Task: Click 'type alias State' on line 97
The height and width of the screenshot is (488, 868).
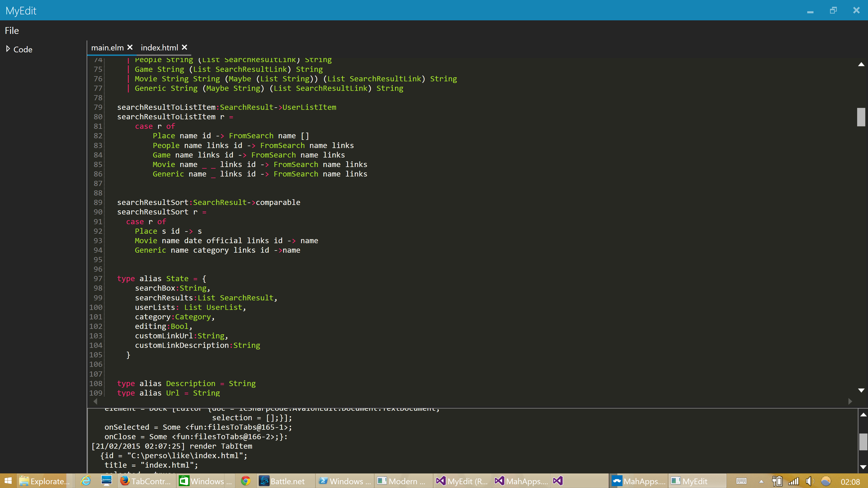Action: tap(153, 278)
